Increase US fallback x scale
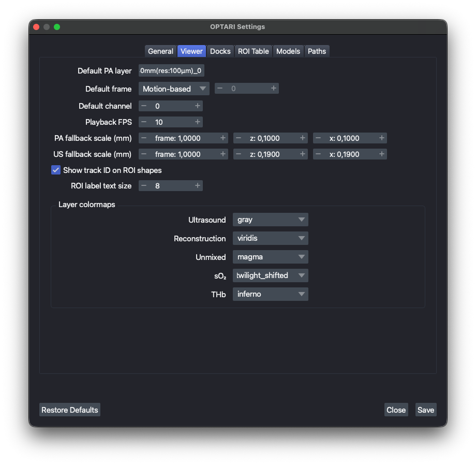Image resolution: width=476 pixels, height=465 pixels. pos(382,154)
